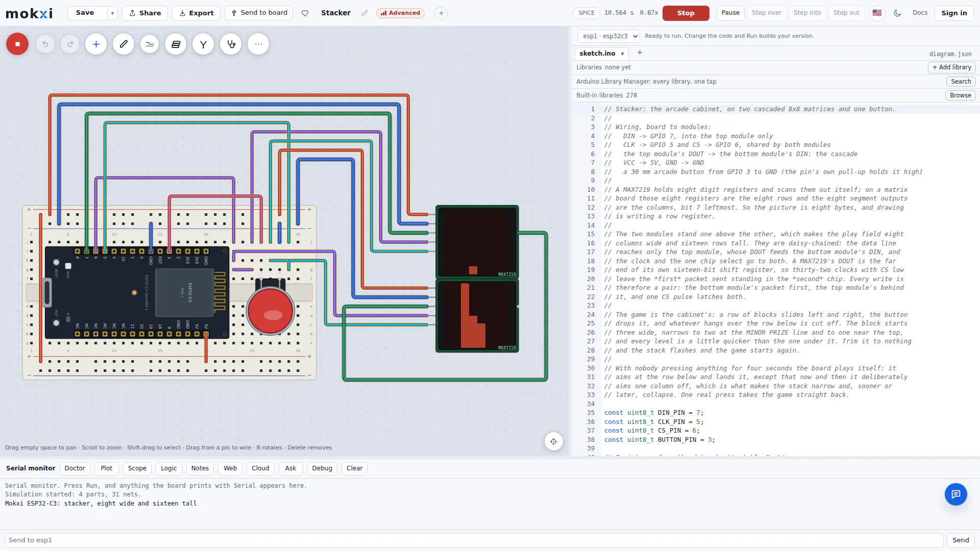980x551 pixels.
Task: Click the Share button
Action: tap(145, 13)
